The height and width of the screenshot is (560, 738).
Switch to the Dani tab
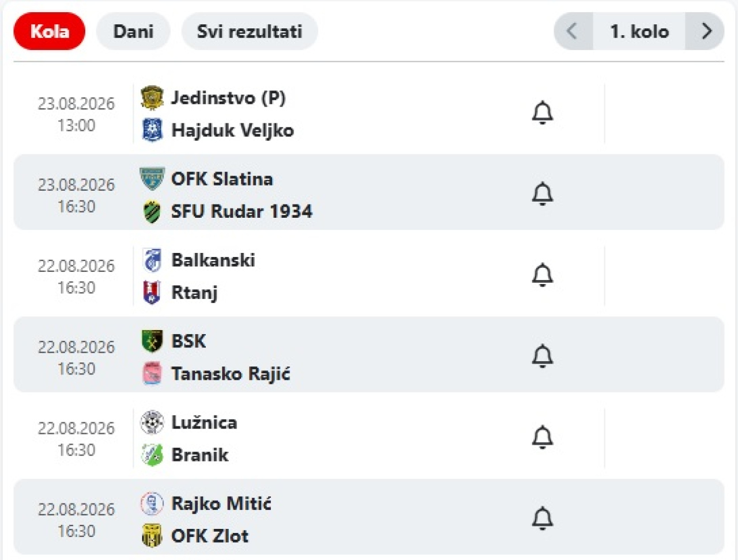(x=133, y=31)
